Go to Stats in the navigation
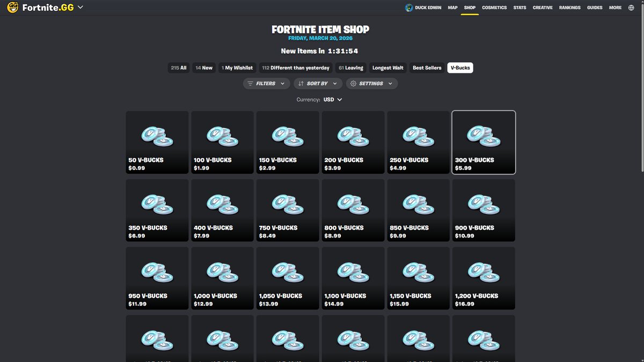The width and height of the screenshot is (644, 362). pos(519,8)
